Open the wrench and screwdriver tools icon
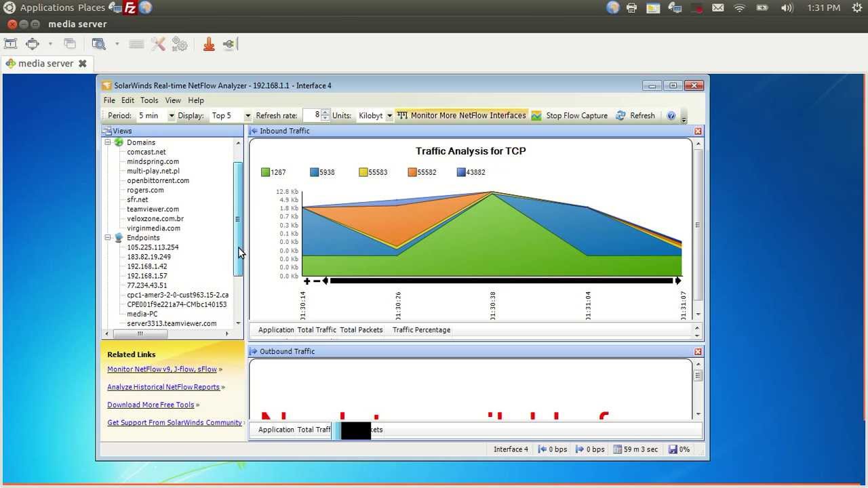Screen dimensions: 868x488 tap(158, 44)
